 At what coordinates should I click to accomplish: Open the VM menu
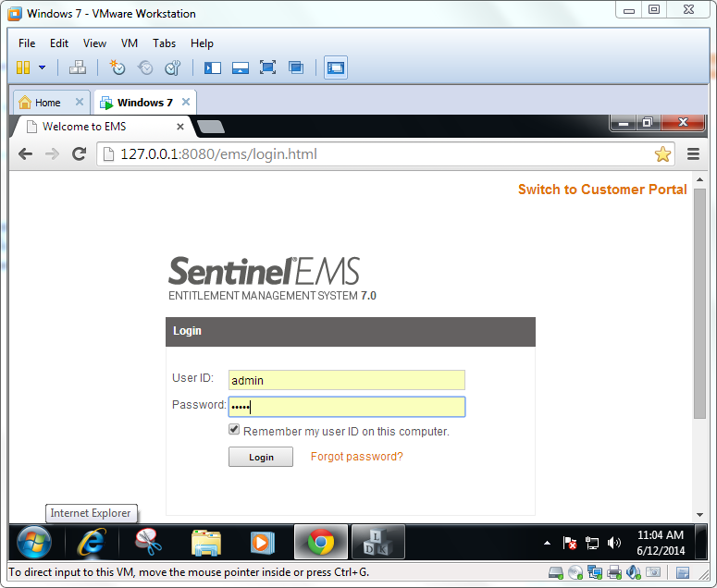[130, 43]
